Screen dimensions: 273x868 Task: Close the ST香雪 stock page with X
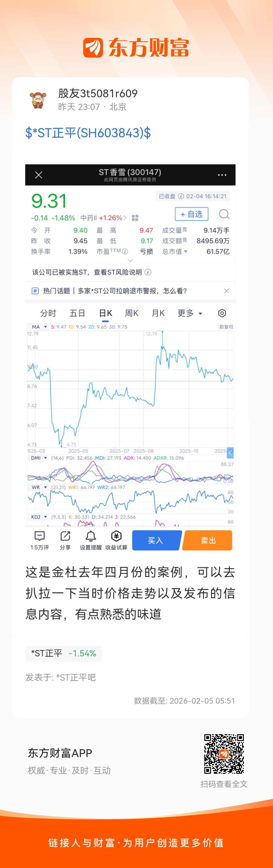[x=39, y=175]
